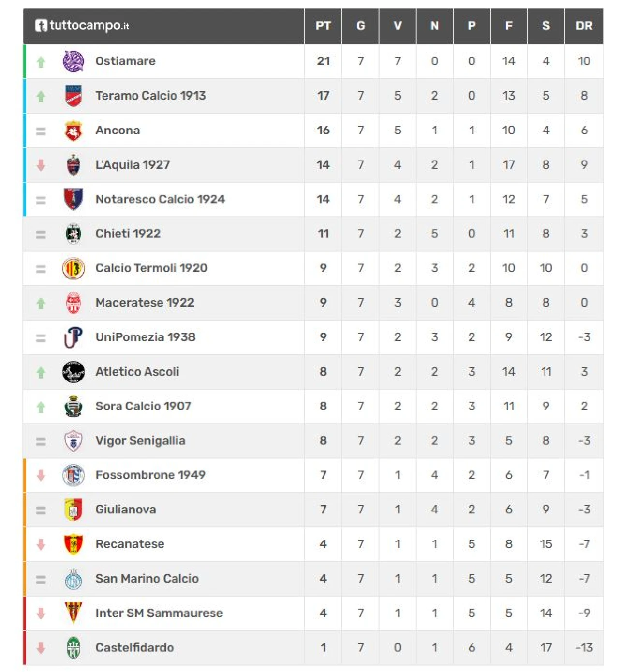
Task: Click the Ostiamare team crest
Action: click(x=74, y=61)
